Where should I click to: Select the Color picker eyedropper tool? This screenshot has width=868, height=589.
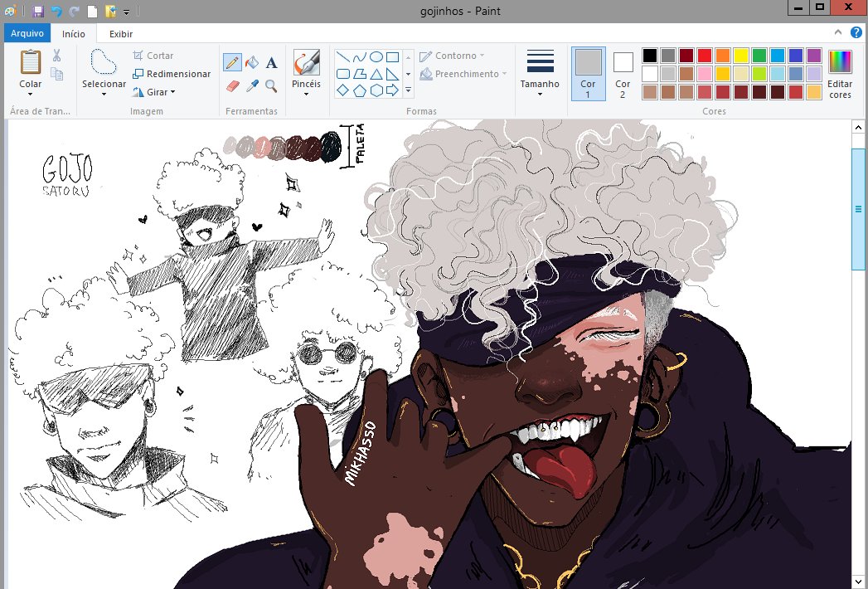point(252,86)
